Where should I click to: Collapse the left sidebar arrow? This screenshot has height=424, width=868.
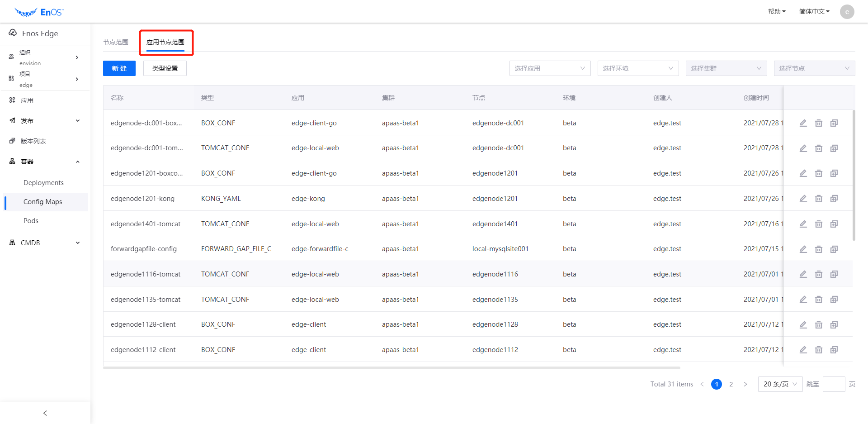coord(45,413)
